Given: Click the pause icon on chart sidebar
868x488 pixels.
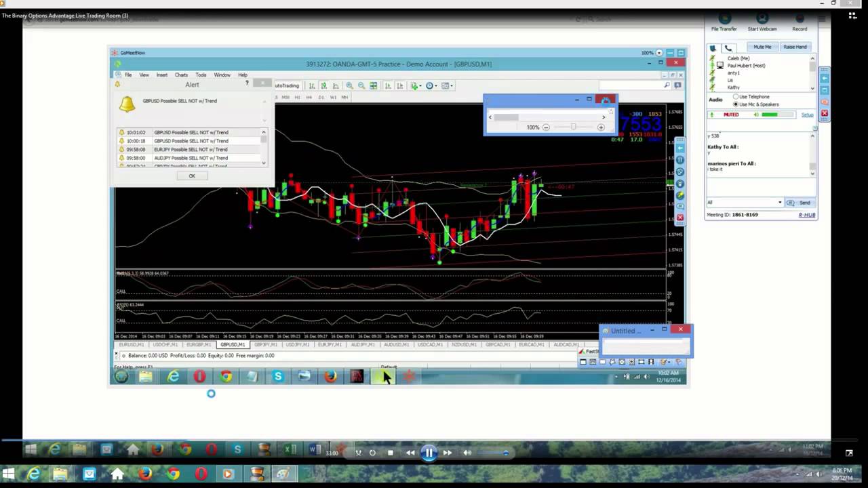Looking at the screenshot, I should [x=679, y=160].
